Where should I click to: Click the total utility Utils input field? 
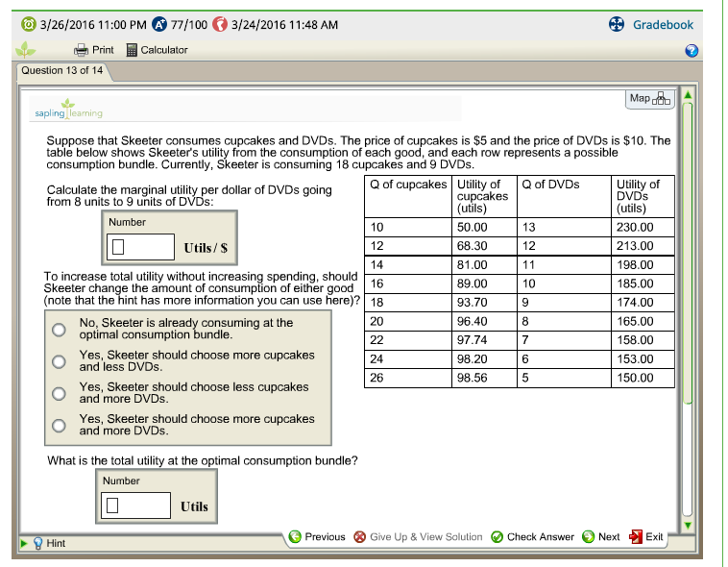click(x=136, y=505)
